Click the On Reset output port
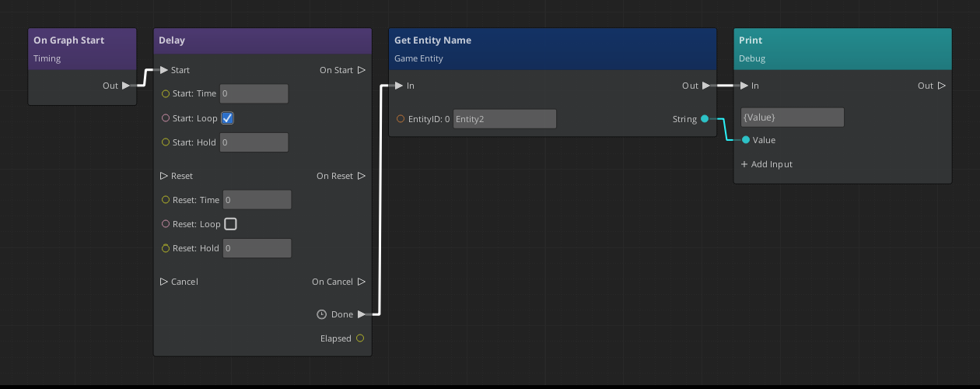 coord(362,176)
